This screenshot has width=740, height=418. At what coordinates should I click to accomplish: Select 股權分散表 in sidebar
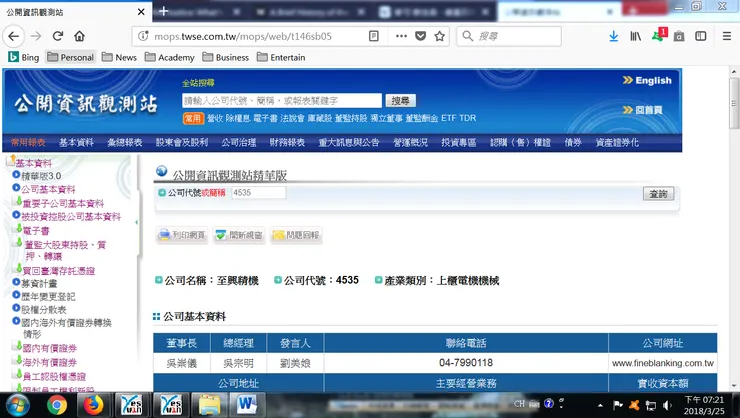click(x=43, y=310)
